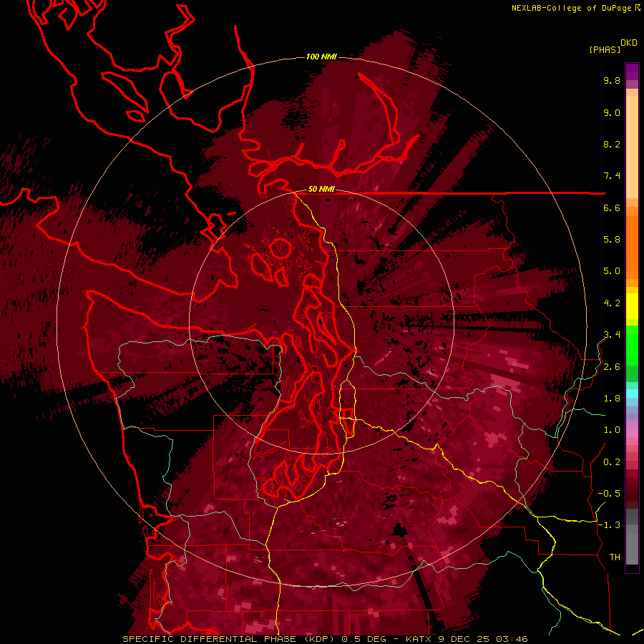Screen dimensions: 644x644
Task: Click the cyan segment of the color bar
Action: [632, 393]
